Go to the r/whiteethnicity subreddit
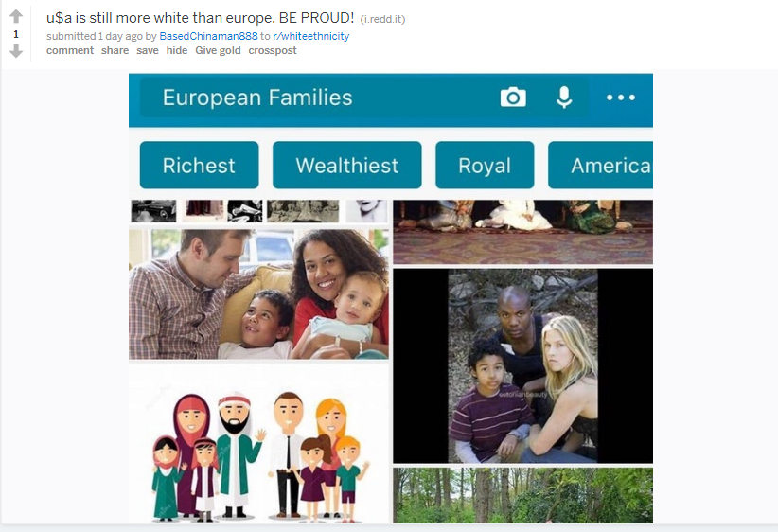This screenshot has width=778, height=532. click(311, 36)
